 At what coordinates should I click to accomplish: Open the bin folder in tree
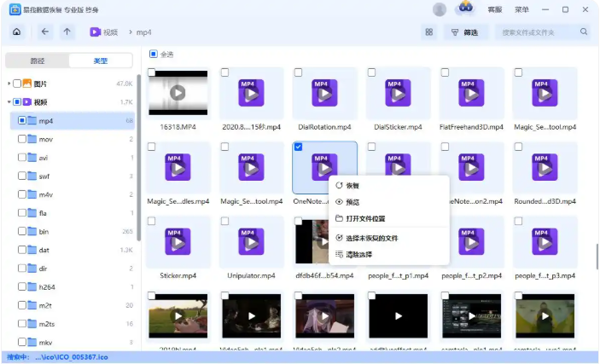click(73, 231)
